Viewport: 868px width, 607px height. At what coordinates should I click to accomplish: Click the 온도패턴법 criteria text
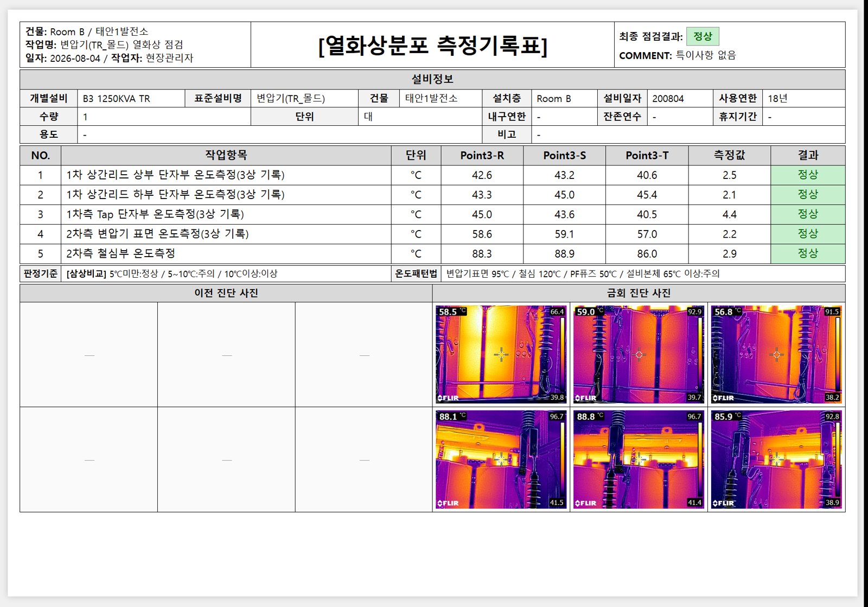tap(583, 273)
